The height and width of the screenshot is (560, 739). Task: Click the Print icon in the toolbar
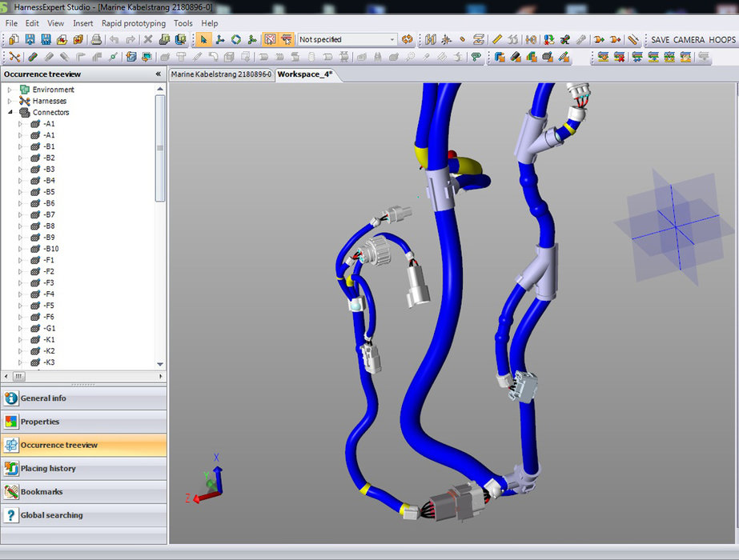point(96,38)
